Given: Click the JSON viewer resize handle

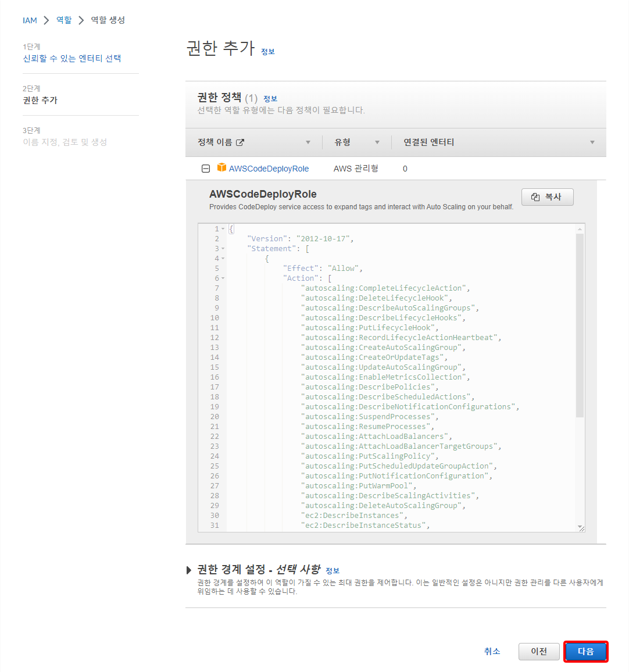Looking at the screenshot, I should pyautogui.click(x=581, y=528).
